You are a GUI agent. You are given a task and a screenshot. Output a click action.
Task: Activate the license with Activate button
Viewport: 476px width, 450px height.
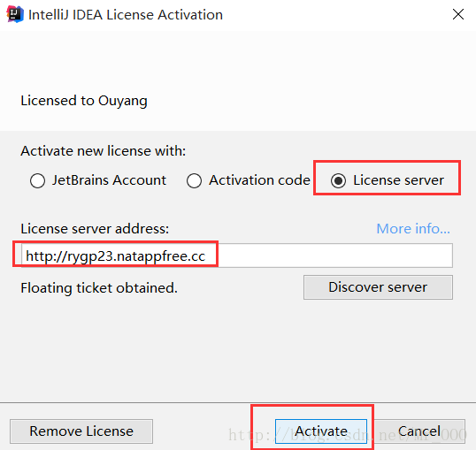[x=321, y=431]
